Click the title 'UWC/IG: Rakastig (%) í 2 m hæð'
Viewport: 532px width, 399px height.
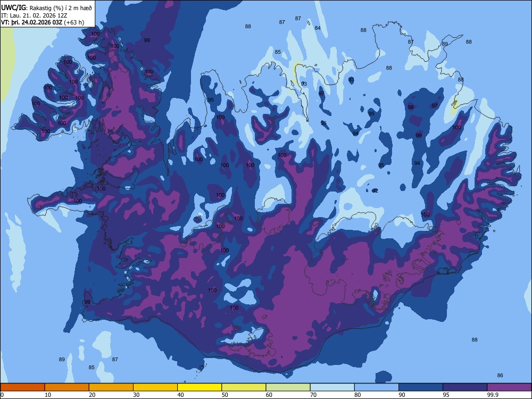(46, 8)
